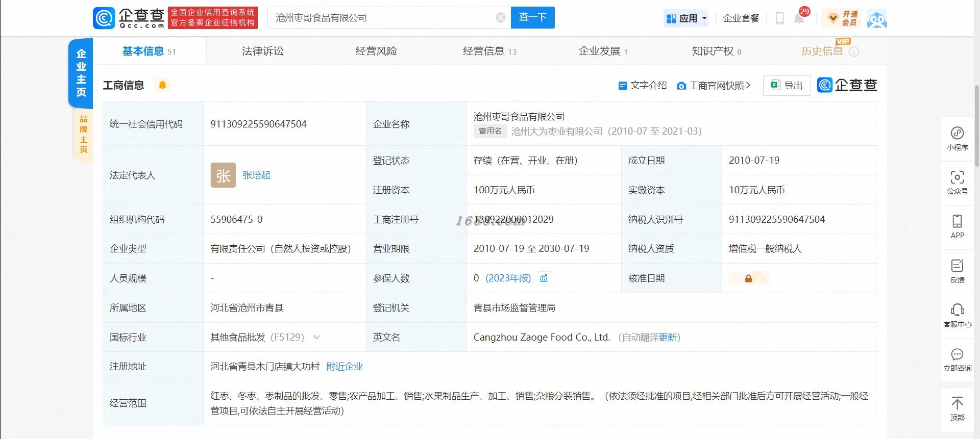Viewport: 980px width, 439px height.
Task: Open the 2023年报 link
Action: (508, 278)
